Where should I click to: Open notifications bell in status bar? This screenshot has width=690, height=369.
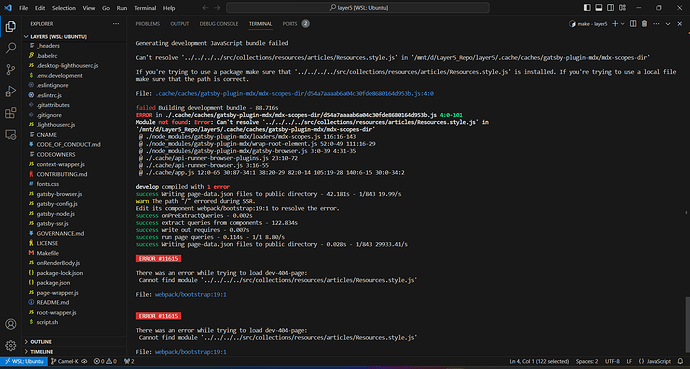[x=680, y=361]
